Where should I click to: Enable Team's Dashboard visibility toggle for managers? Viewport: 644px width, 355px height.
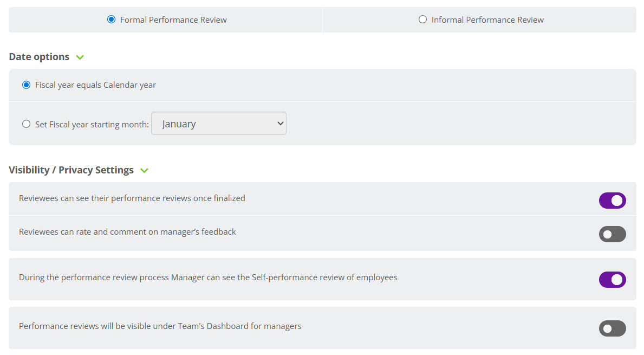(x=612, y=328)
